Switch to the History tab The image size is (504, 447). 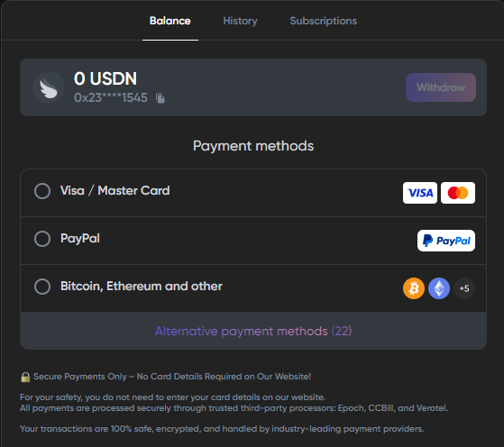click(x=240, y=21)
